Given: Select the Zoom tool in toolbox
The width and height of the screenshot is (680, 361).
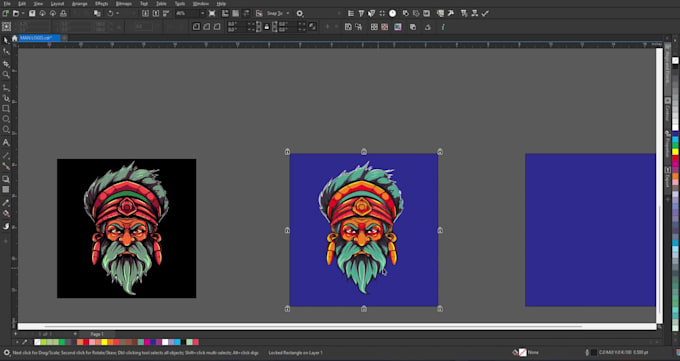Looking at the screenshot, I should (x=6, y=75).
